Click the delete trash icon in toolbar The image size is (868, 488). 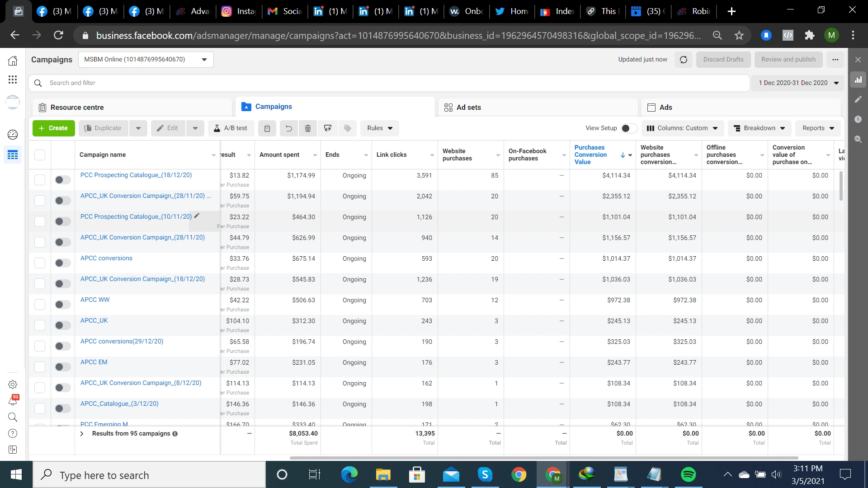[308, 128]
